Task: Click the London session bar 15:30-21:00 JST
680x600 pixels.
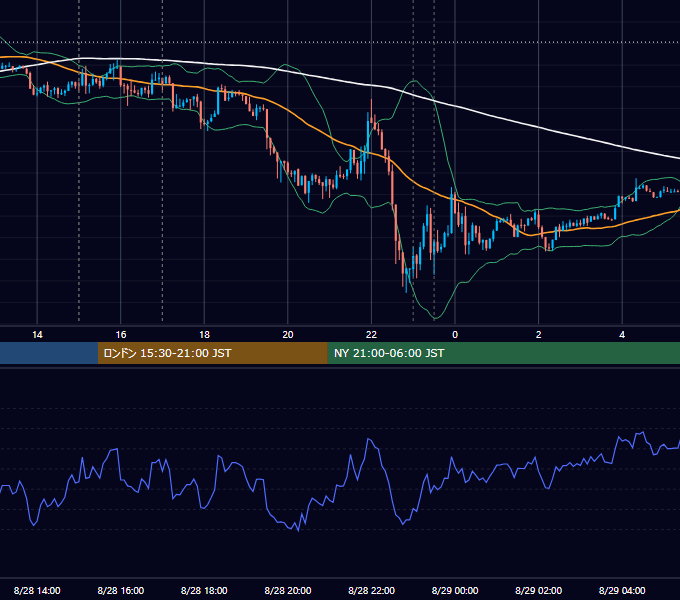Action: click(212, 353)
